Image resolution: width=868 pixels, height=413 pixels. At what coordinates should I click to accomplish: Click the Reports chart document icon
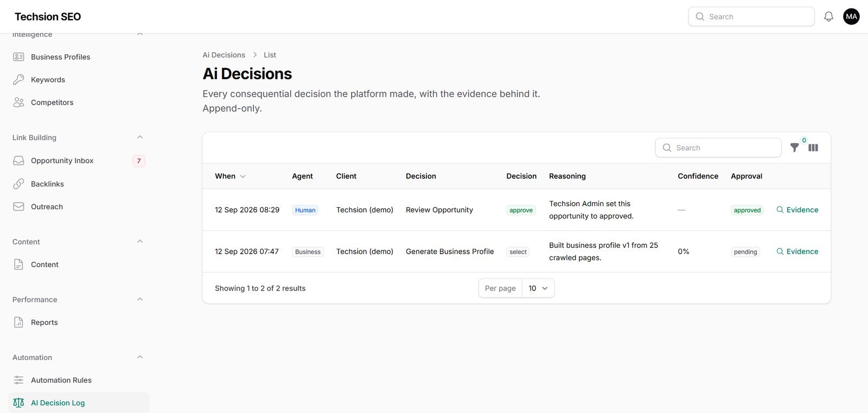(x=18, y=322)
